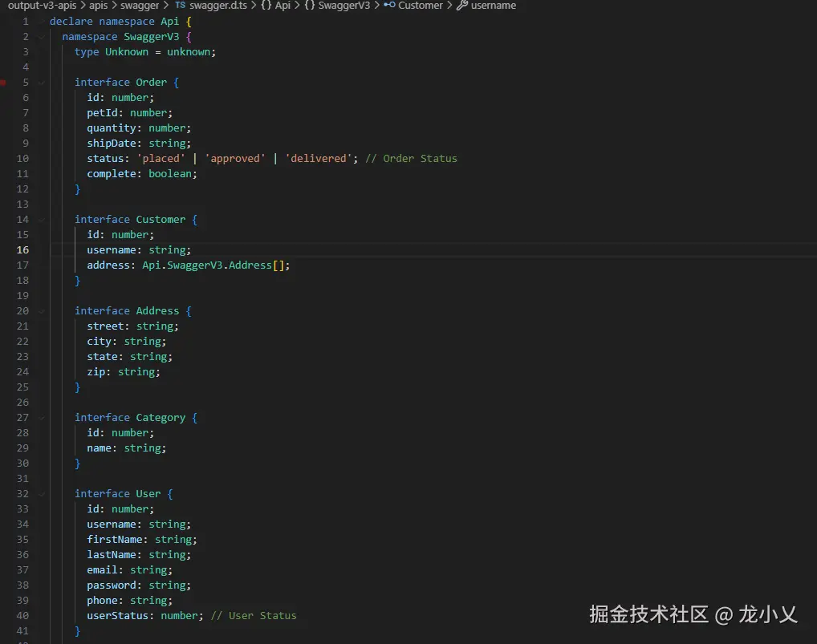Screen dimensions: 817x644
Task: Click line number 41 in the gutter
Action: point(23,630)
